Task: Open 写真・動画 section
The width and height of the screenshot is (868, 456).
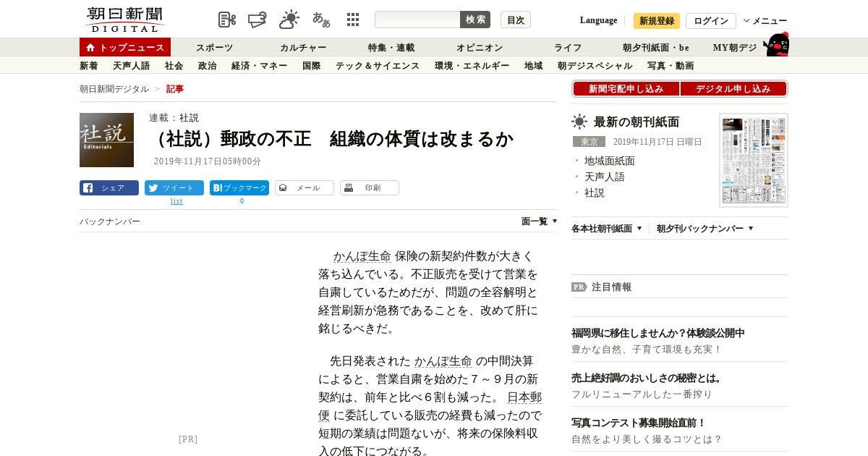Action: 671,66
